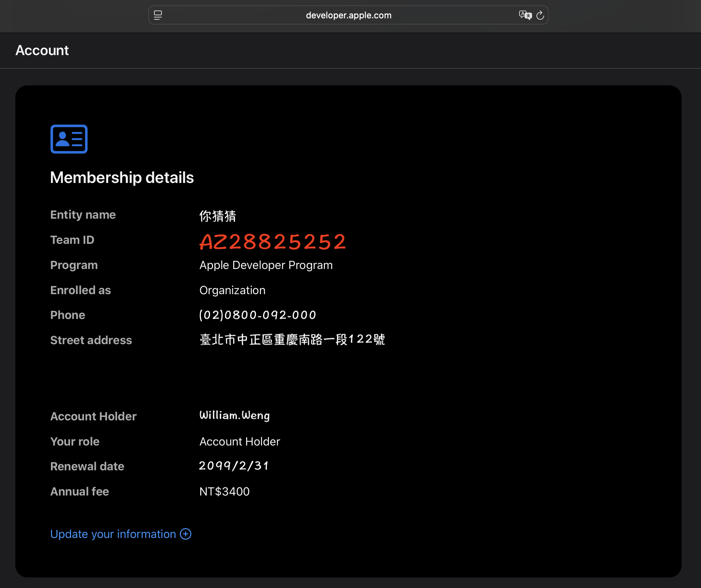Click the renewal date 2099/2/31
The image size is (701, 588).
point(234,466)
